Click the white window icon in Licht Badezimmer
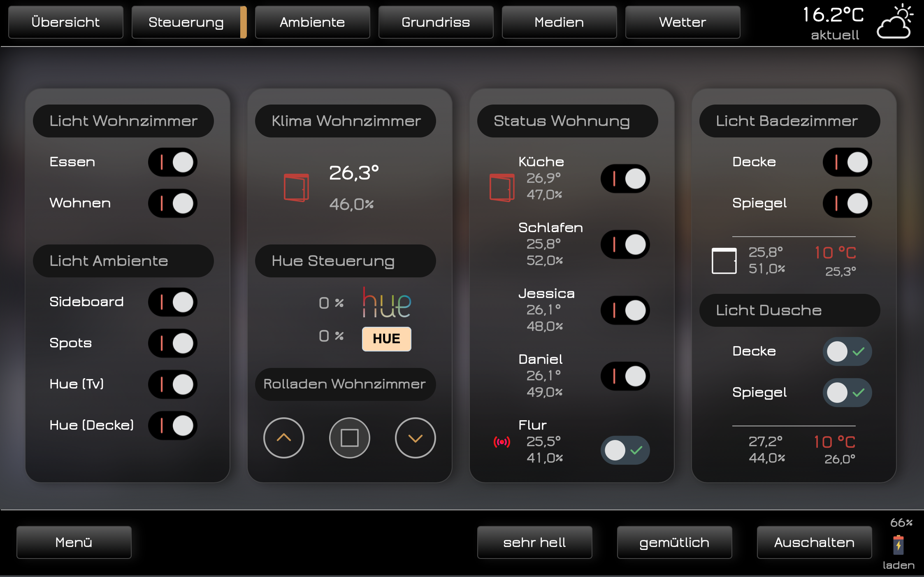924x577 pixels. pos(724,261)
